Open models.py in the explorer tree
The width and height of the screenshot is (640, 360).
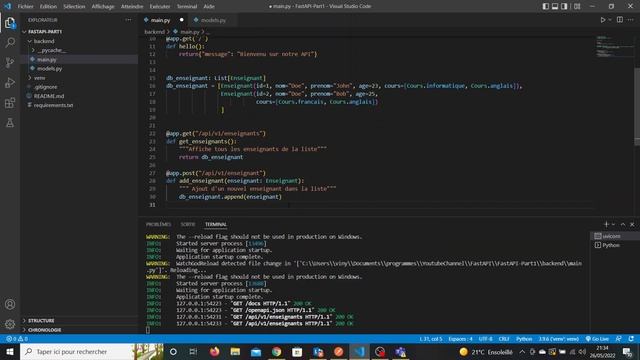click(80, 69)
